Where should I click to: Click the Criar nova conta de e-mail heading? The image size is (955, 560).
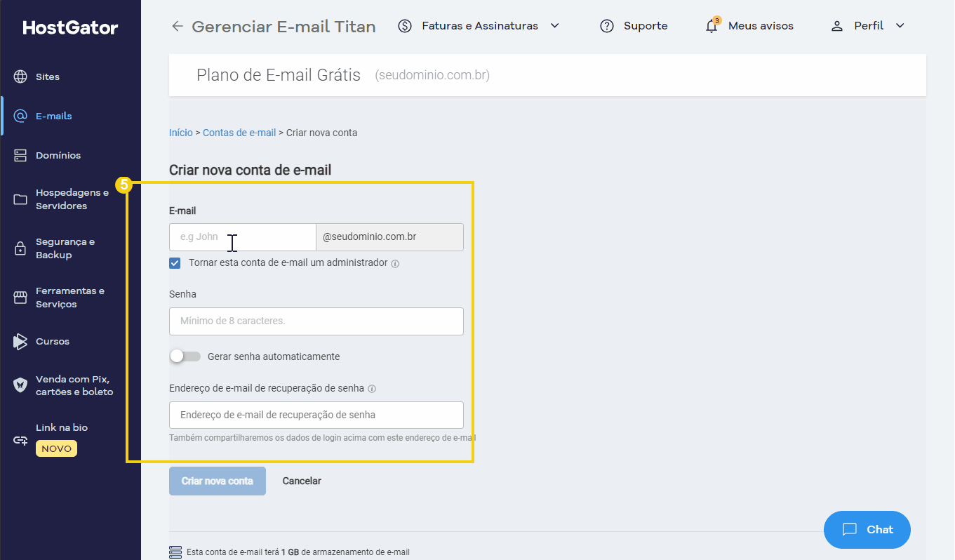pyautogui.click(x=250, y=170)
